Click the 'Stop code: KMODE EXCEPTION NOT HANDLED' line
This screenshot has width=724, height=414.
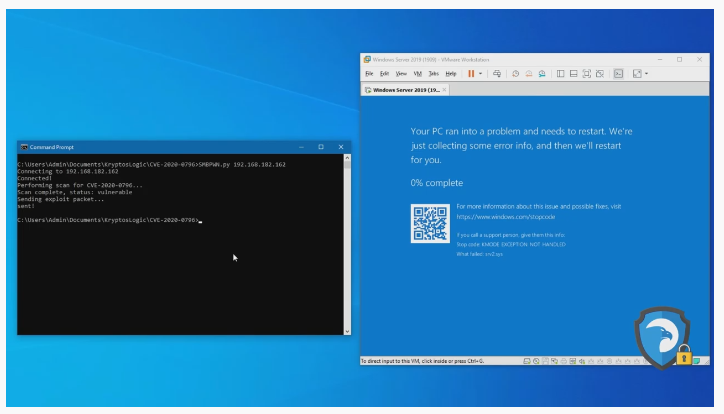coord(511,245)
